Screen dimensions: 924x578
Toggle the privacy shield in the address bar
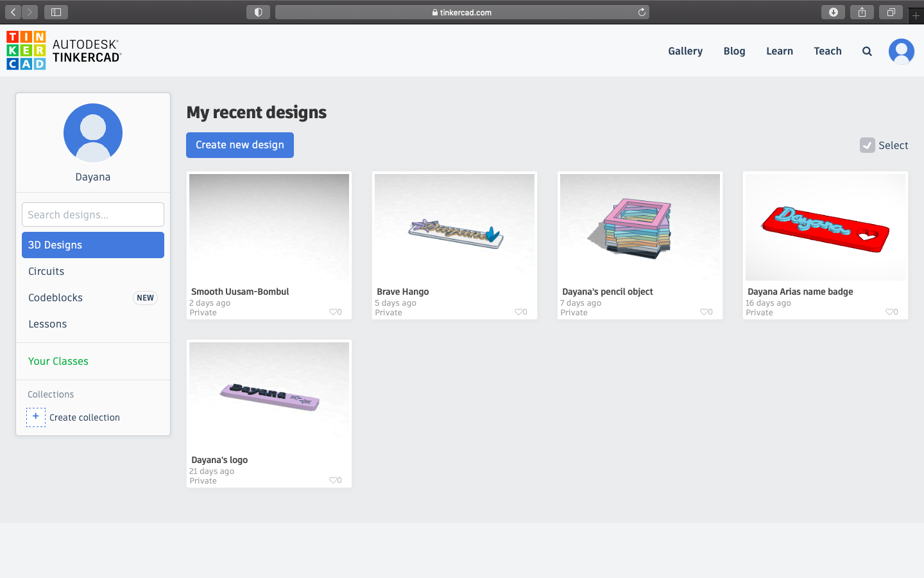coord(258,12)
